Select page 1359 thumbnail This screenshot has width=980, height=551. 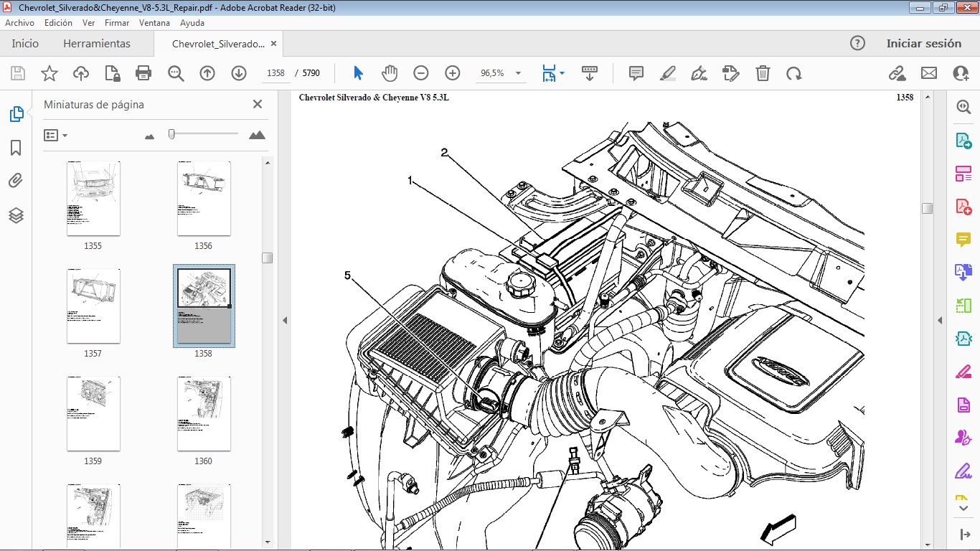pos(93,413)
